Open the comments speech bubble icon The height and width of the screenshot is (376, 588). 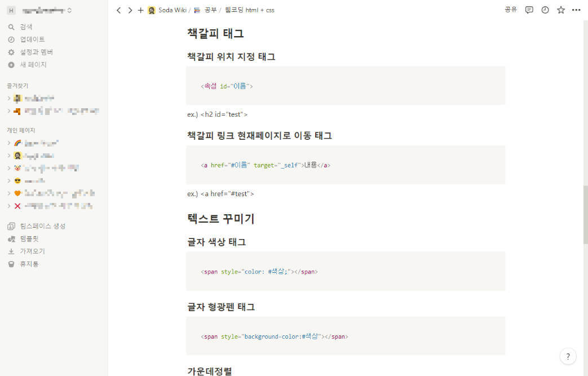point(529,10)
